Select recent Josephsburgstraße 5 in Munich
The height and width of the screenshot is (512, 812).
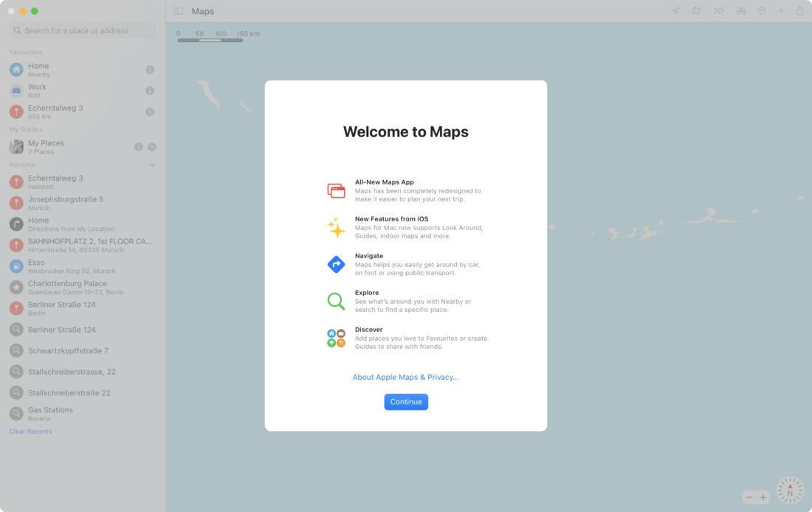(83, 203)
